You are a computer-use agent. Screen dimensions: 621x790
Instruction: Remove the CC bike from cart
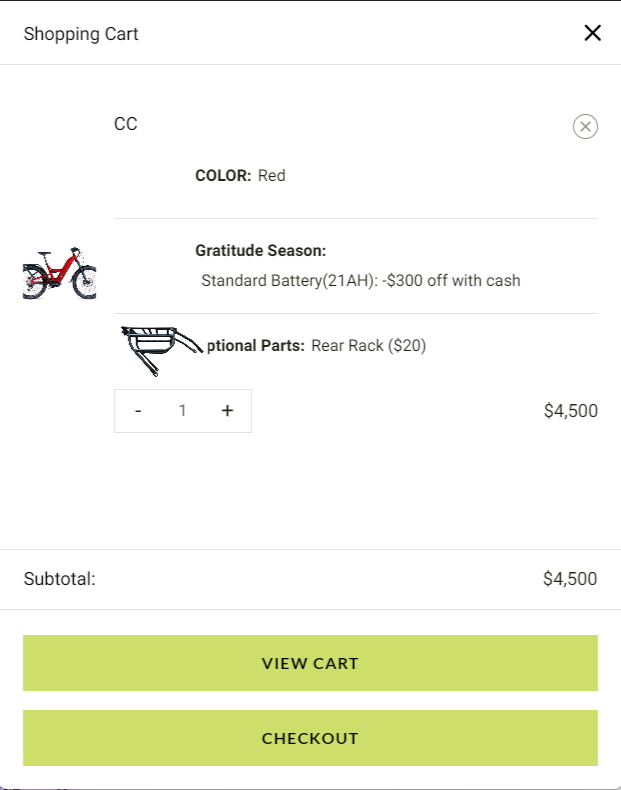click(x=585, y=126)
